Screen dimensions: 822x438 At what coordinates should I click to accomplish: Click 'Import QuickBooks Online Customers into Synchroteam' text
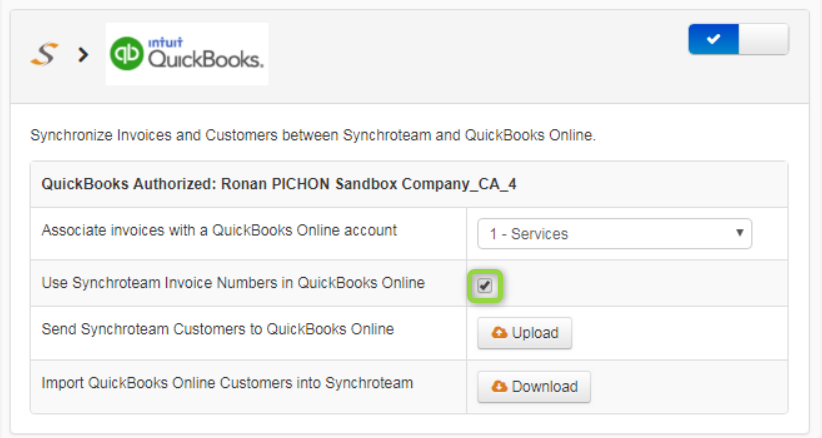coord(227,383)
